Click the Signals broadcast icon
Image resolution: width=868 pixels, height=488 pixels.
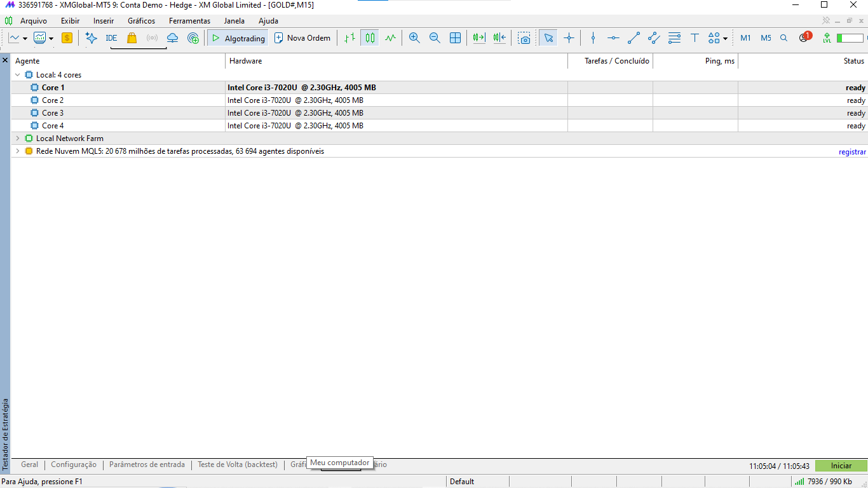coord(152,38)
